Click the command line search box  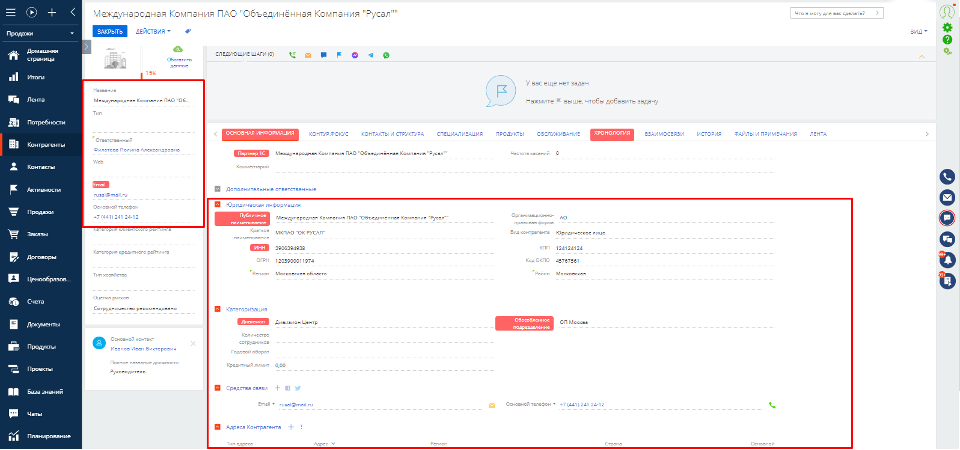tap(837, 12)
